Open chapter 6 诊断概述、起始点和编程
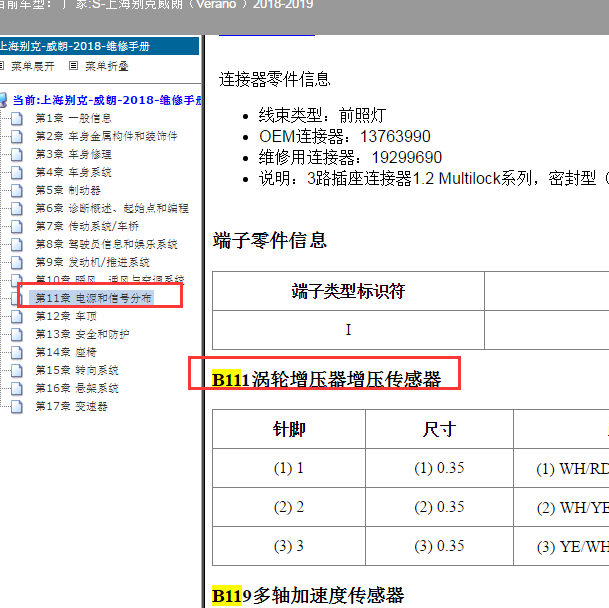 [112, 208]
